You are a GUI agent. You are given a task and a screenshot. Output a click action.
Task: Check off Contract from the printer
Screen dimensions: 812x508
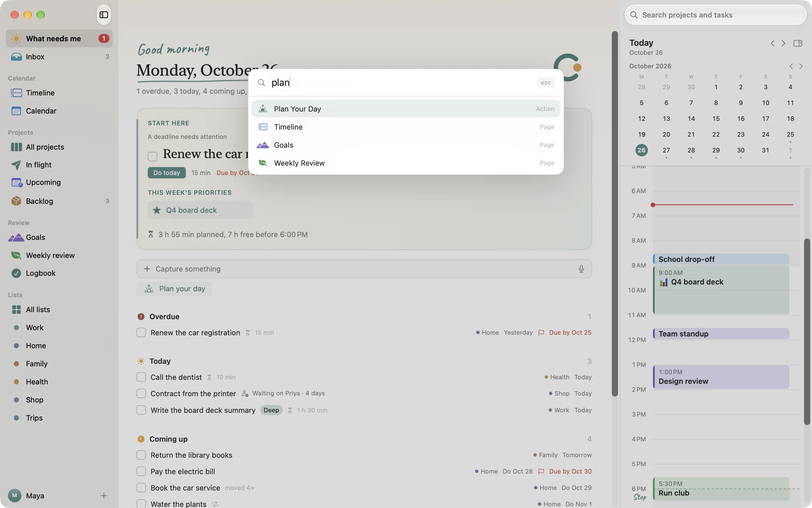[x=141, y=393]
